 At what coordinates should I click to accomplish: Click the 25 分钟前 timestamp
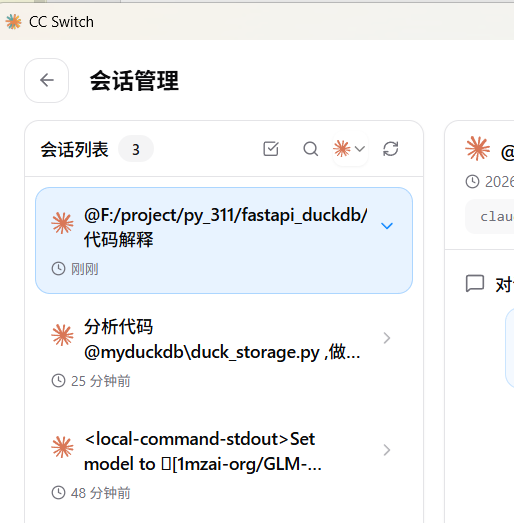[100, 381]
